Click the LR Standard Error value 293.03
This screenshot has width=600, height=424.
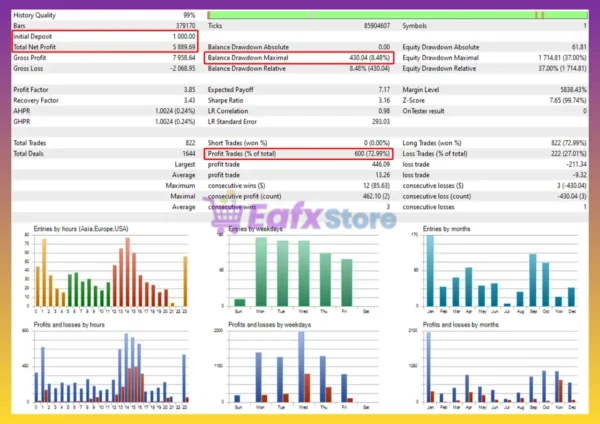point(381,122)
